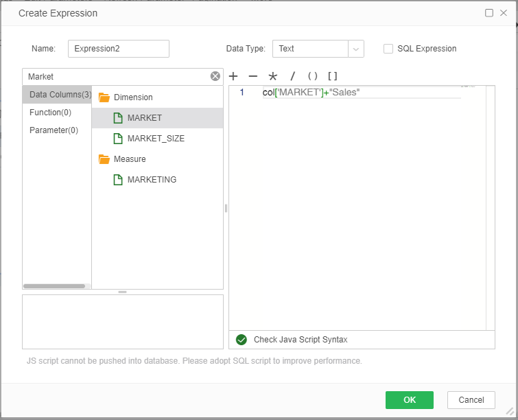Insert the divide slash operator
This screenshot has height=420, width=518.
(292, 76)
